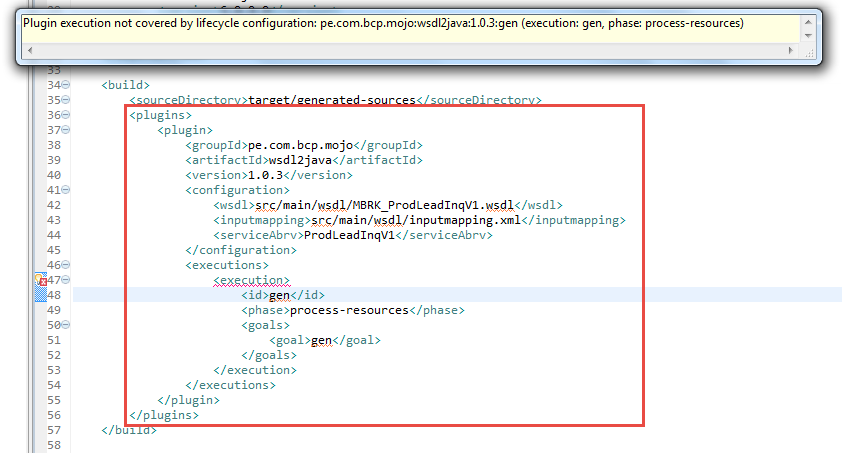The width and height of the screenshot is (842, 453).
Task: Click line number 48 in the gutter
Action: (x=54, y=295)
